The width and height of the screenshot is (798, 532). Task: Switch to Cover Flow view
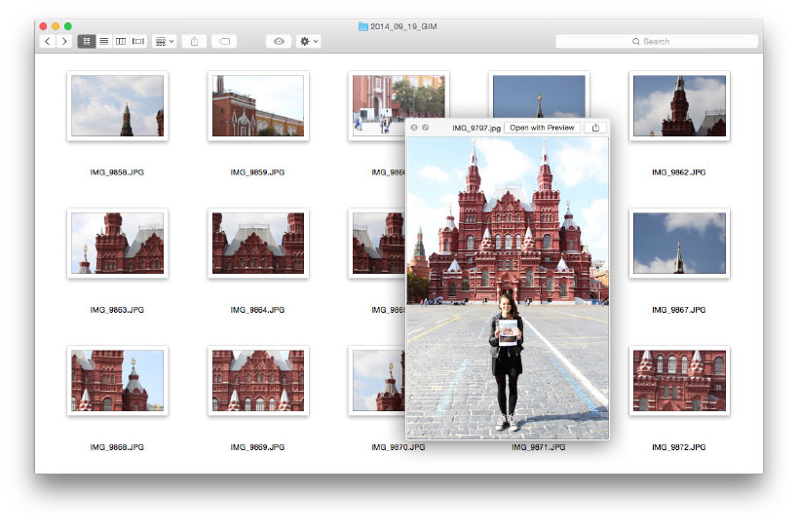(x=138, y=41)
